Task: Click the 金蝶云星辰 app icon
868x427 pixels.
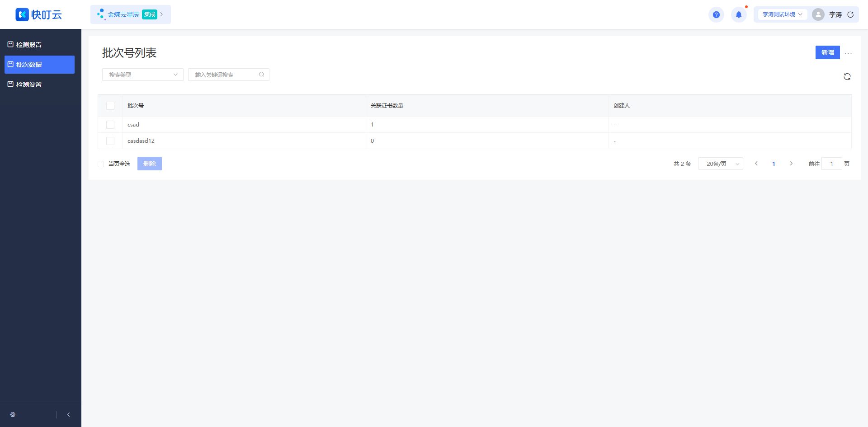Action: coord(101,14)
